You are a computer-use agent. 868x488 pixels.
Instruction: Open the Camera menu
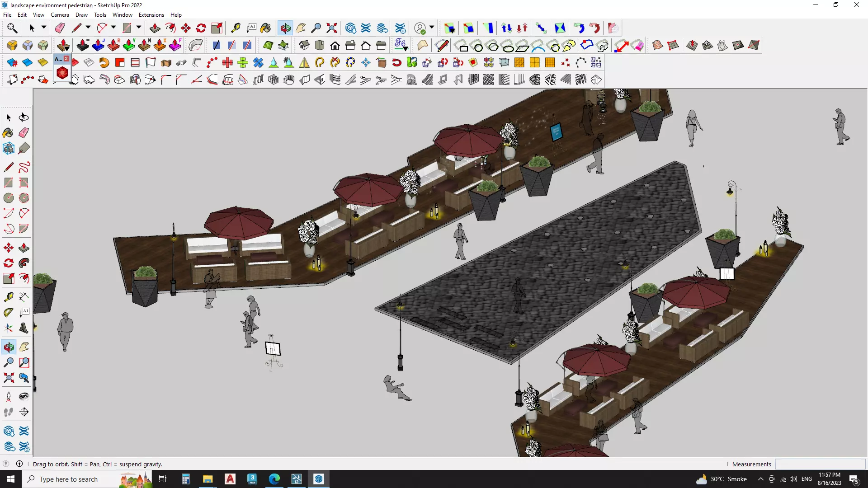[60, 15]
